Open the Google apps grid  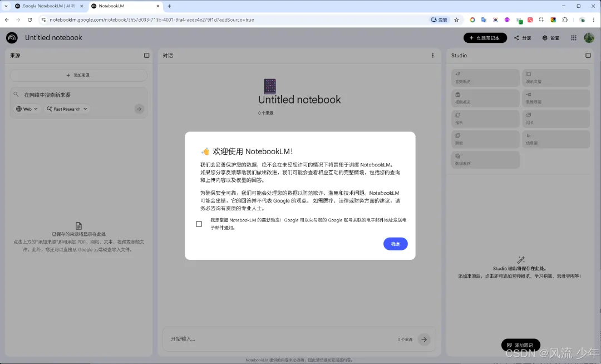pyautogui.click(x=573, y=38)
